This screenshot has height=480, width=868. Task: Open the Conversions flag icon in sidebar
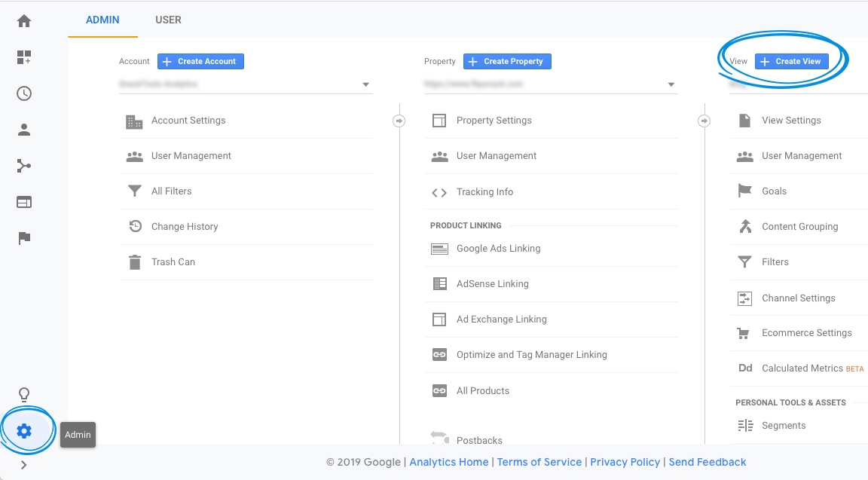tap(24, 238)
